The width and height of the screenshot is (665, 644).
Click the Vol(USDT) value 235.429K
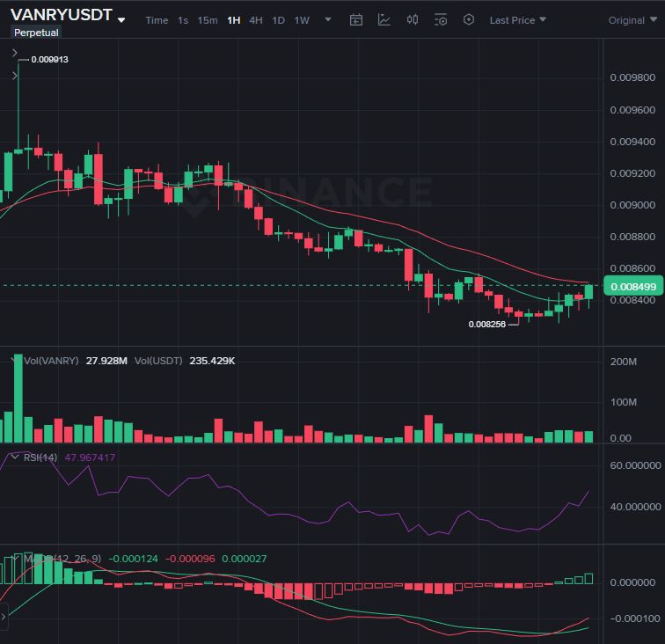click(212, 361)
